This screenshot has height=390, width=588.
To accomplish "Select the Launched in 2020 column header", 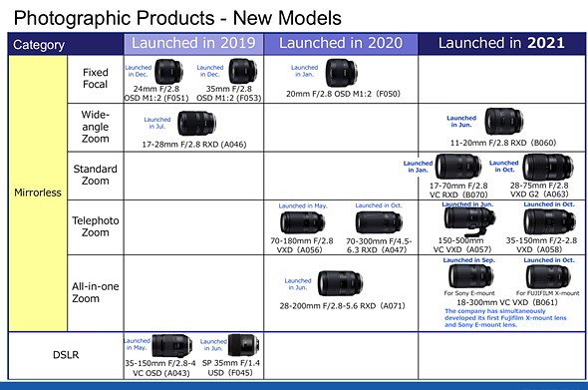I will coord(341,44).
